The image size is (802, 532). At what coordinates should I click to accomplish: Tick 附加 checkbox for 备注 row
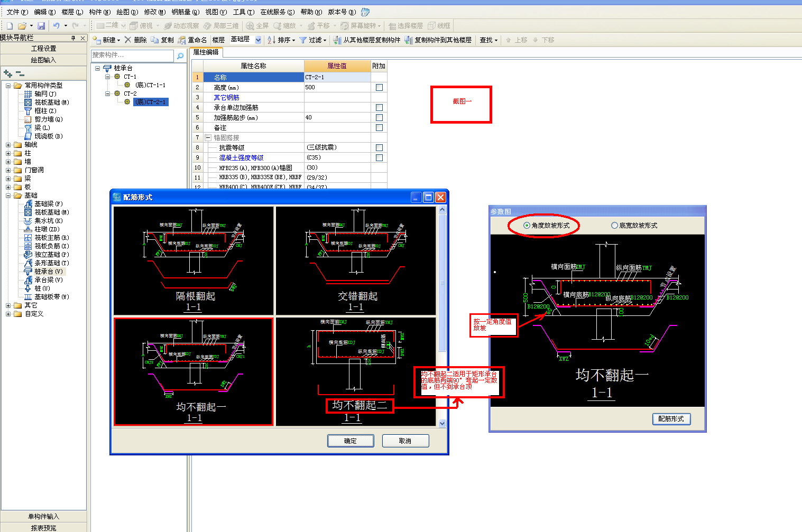(x=379, y=127)
